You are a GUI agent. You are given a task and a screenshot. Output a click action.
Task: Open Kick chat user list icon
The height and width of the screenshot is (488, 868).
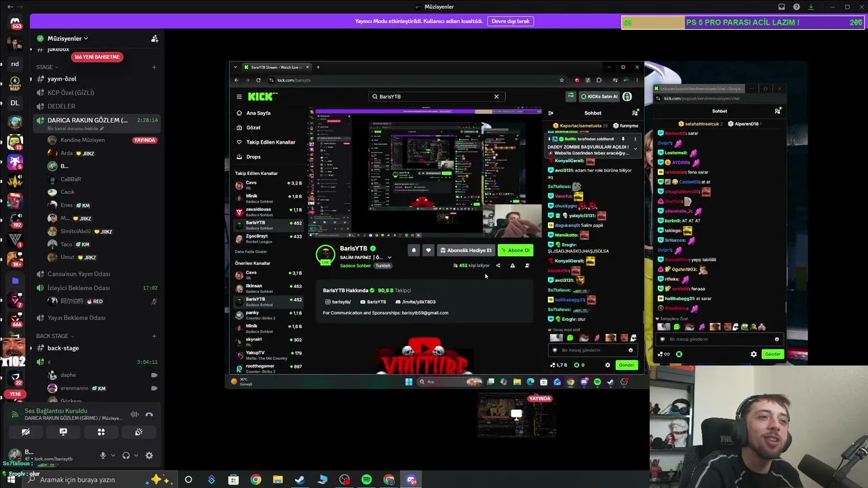[635, 113]
